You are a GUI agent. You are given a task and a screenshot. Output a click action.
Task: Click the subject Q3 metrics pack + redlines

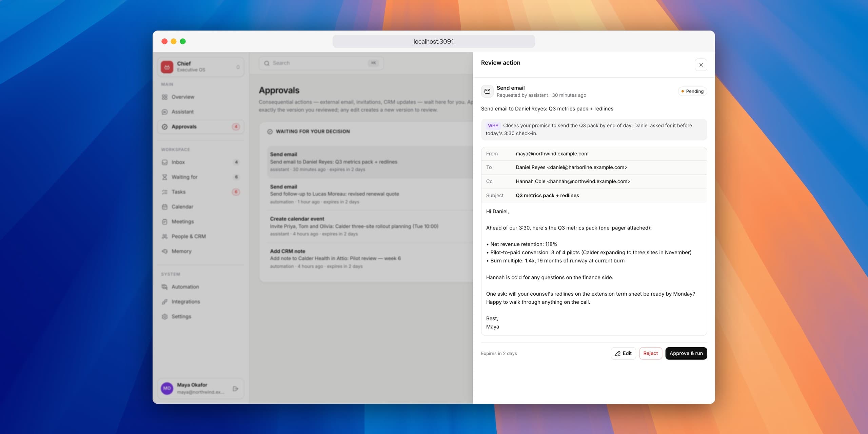pyautogui.click(x=547, y=196)
